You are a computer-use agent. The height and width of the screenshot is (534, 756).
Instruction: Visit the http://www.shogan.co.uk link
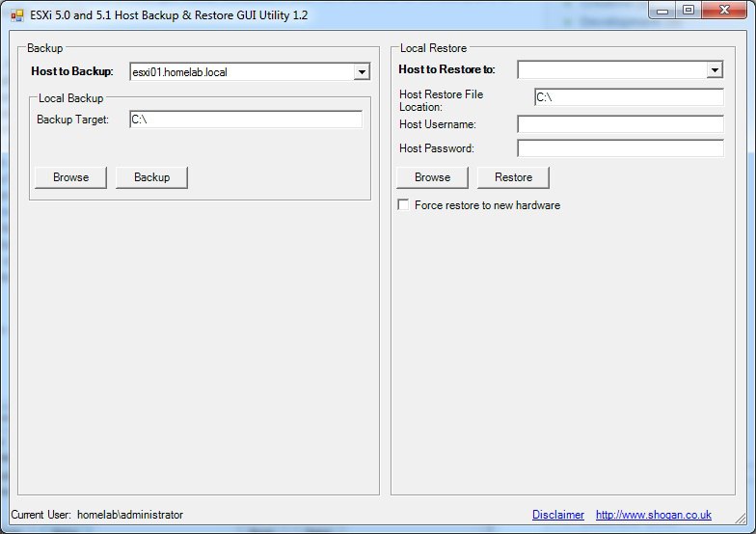[x=654, y=515]
